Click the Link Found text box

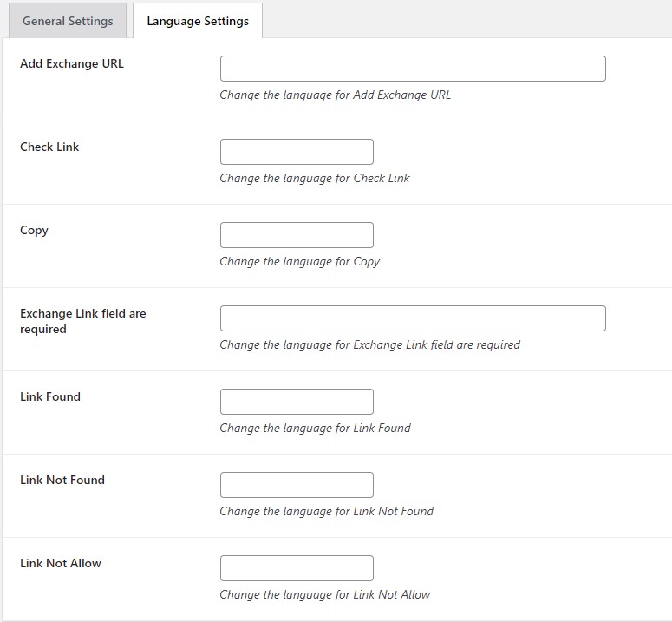click(297, 402)
